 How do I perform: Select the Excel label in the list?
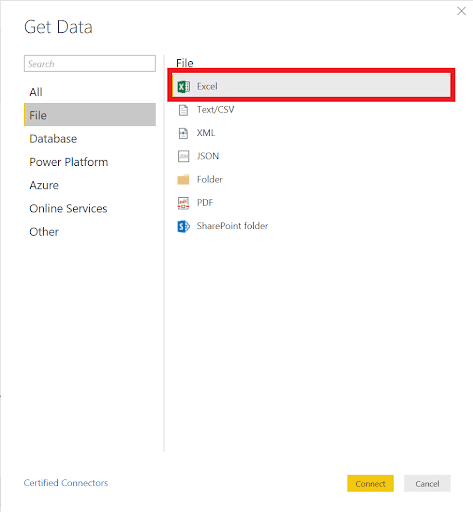[207, 86]
